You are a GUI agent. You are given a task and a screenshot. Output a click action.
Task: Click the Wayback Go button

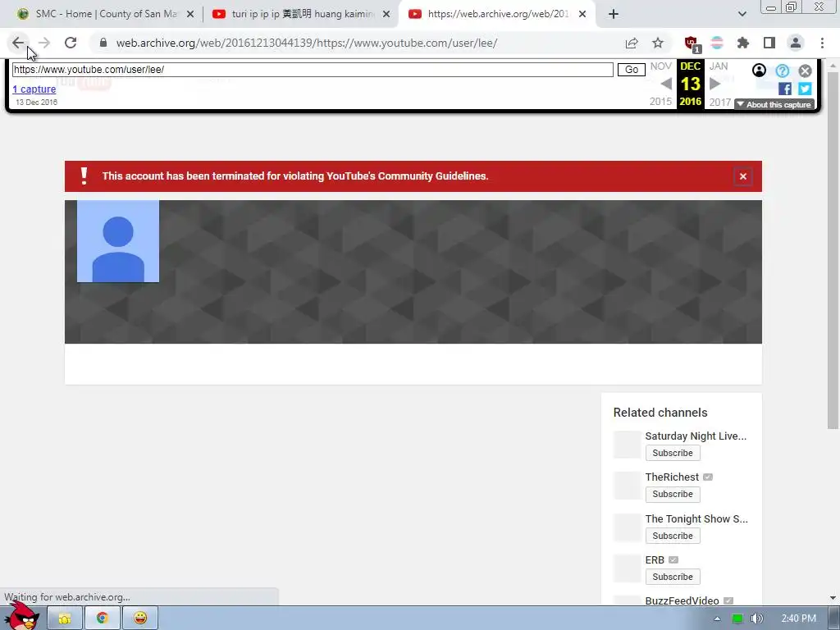632,70
